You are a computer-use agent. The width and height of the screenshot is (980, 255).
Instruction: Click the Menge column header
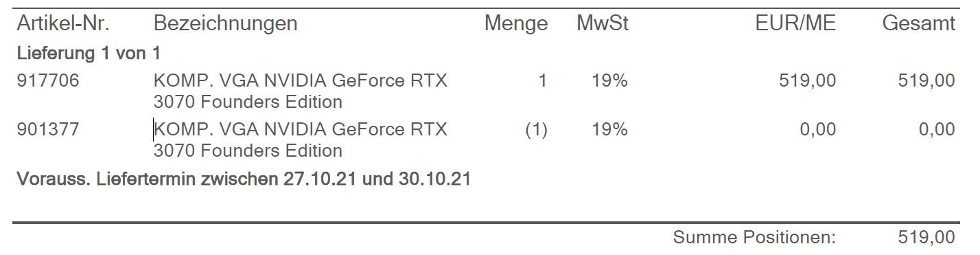[516, 24]
